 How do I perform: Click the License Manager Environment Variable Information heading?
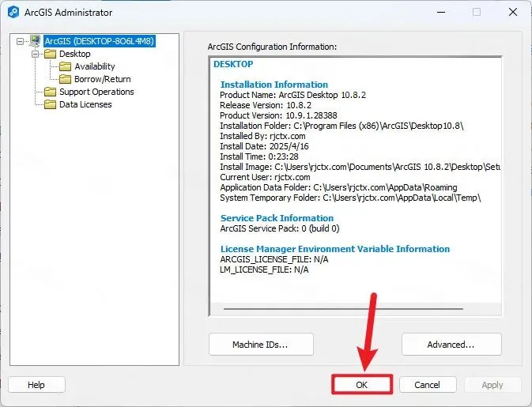tap(335, 249)
